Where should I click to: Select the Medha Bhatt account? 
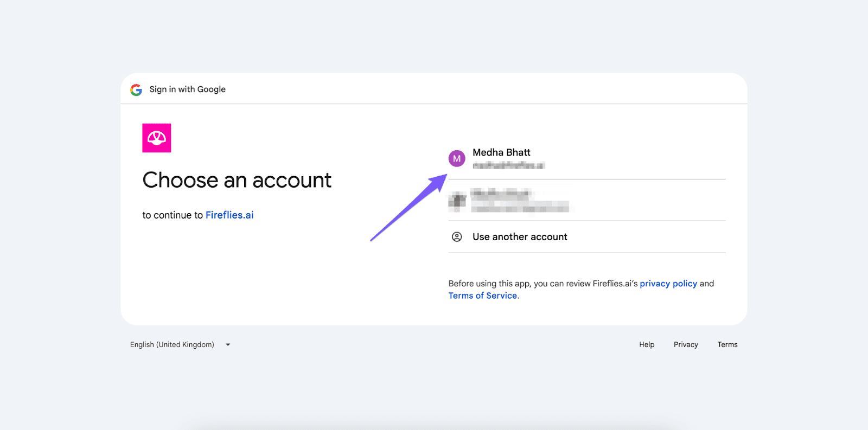point(587,158)
